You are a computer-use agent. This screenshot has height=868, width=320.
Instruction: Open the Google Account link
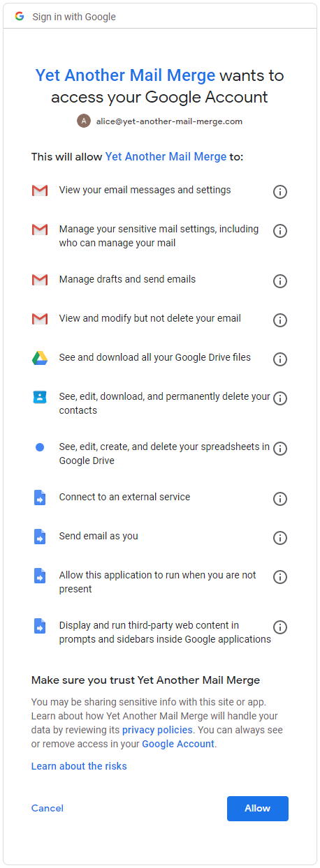[178, 744]
